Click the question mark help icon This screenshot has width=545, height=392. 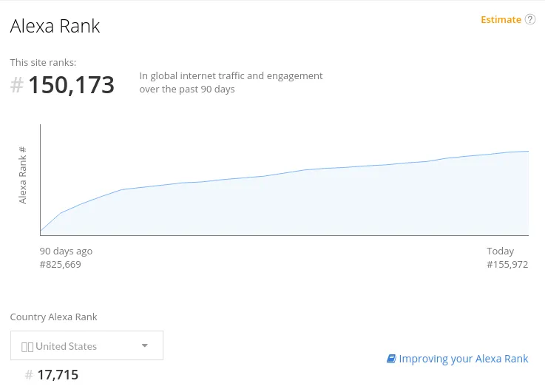tap(530, 19)
